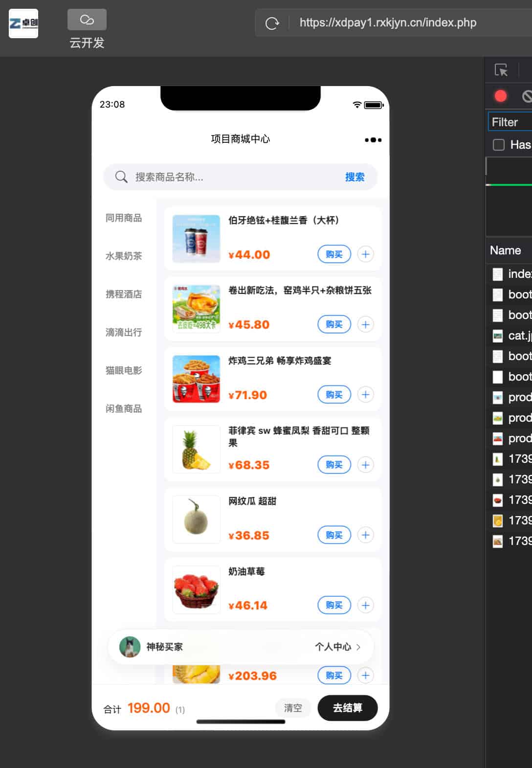This screenshot has width=532, height=768.
Task: Click the blue 搜索 link
Action: [355, 177]
